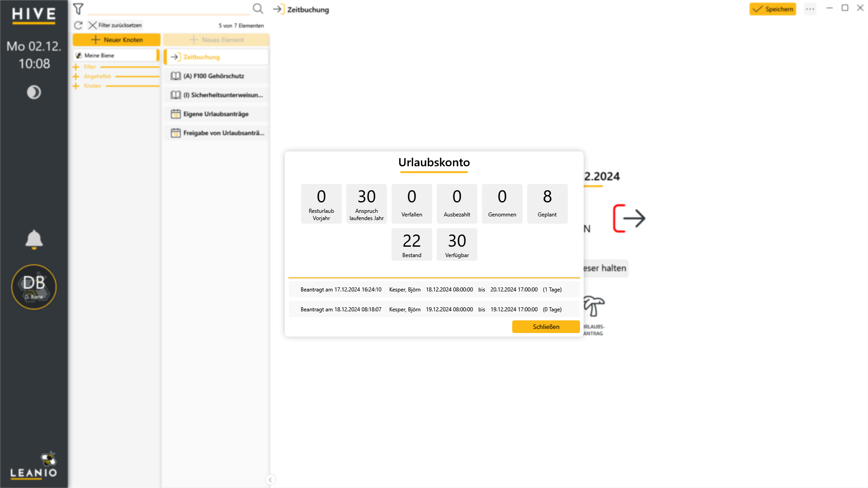
Task: Click the search magnifier icon
Action: click(258, 9)
